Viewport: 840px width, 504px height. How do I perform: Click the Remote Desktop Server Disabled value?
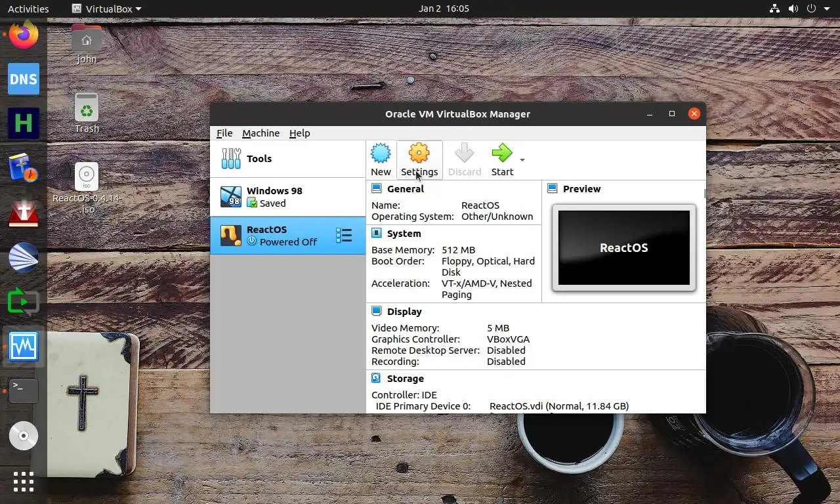506,350
